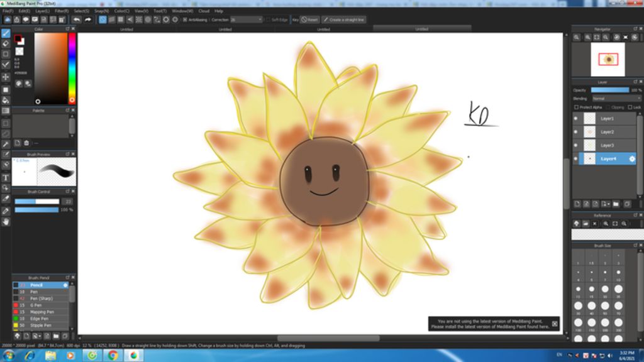This screenshot has width=644, height=362.
Task: Undo the last action
Action: click(x=77, y=19)
